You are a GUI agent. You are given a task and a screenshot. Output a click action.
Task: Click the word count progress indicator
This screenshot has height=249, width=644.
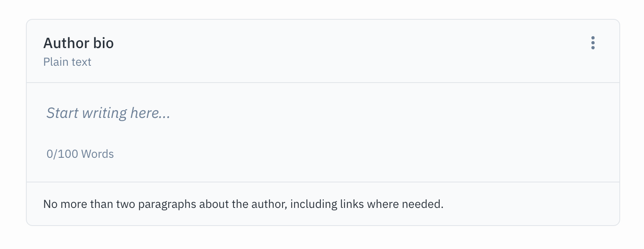point(80,154)
